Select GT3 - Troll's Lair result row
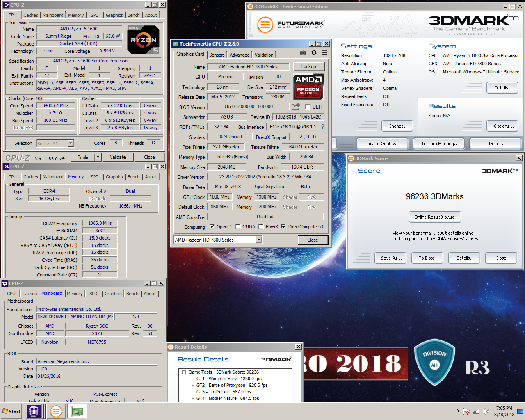The width and height of the screenshot is (525, 420). click(224, 392)
